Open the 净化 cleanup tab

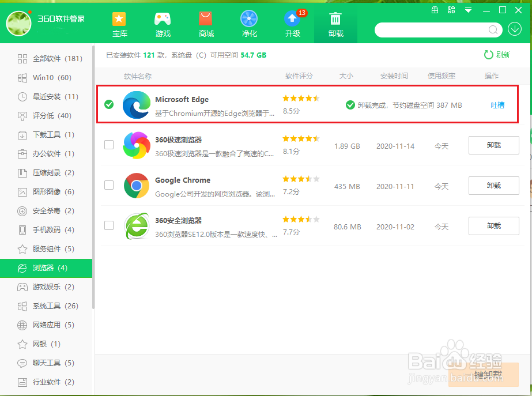(249, 24)
